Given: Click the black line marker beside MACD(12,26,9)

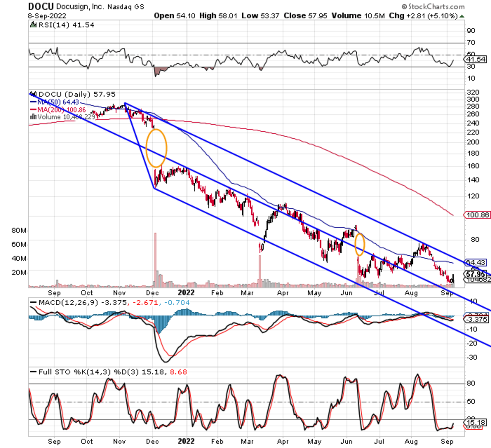Looking at the screenshot, I should pyautogui.click(x=33, y=303).
